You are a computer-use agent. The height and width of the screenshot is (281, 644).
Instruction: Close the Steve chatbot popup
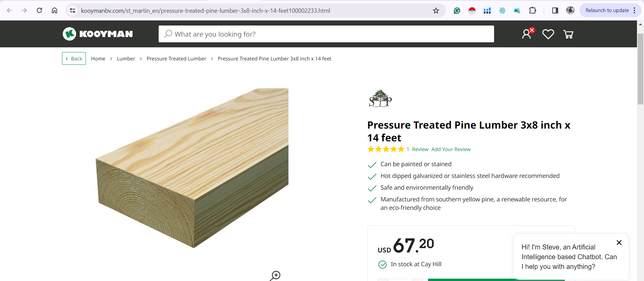pos(619,242)
